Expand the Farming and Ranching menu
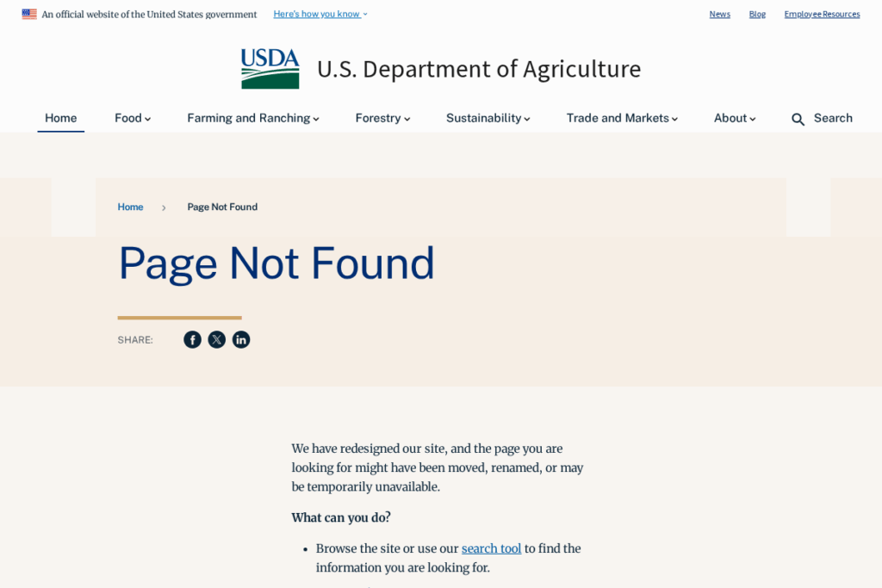The width and height of the screenshot is (882, 588). 252,118
